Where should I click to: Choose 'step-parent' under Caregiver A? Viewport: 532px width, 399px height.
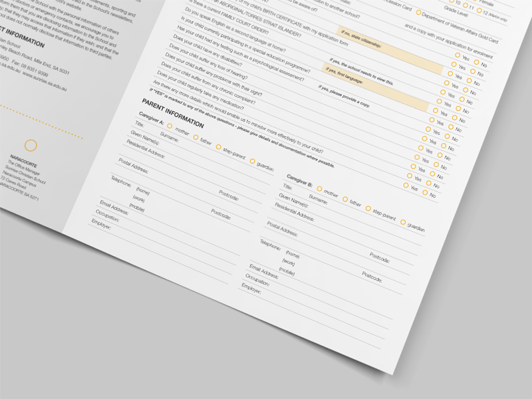pos(218,147)
